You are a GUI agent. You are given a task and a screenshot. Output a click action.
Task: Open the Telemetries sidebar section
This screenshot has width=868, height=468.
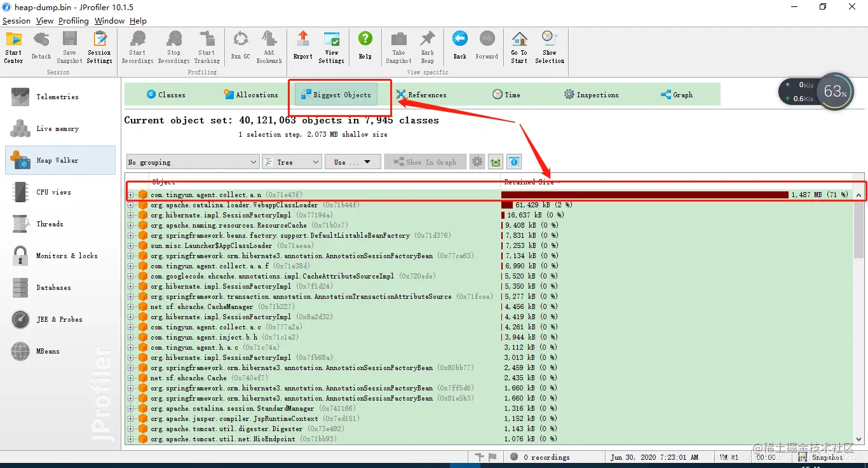(60, 97)
